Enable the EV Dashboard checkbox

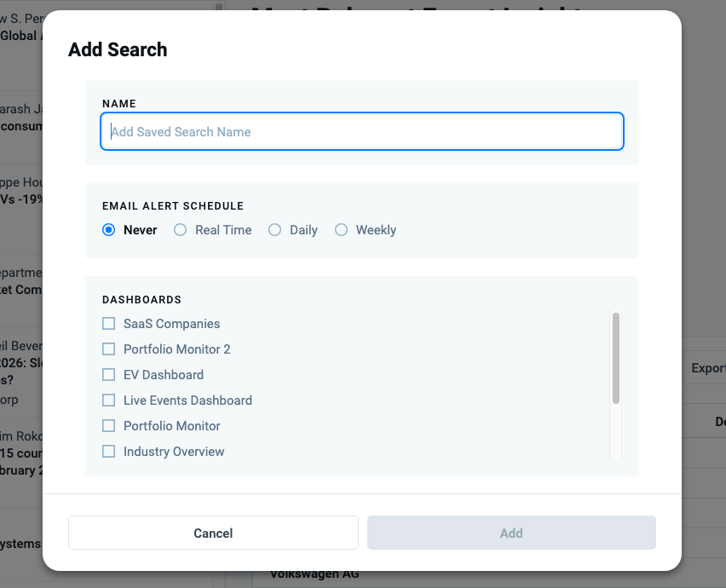pyautogui.click(x=108, y=375)
